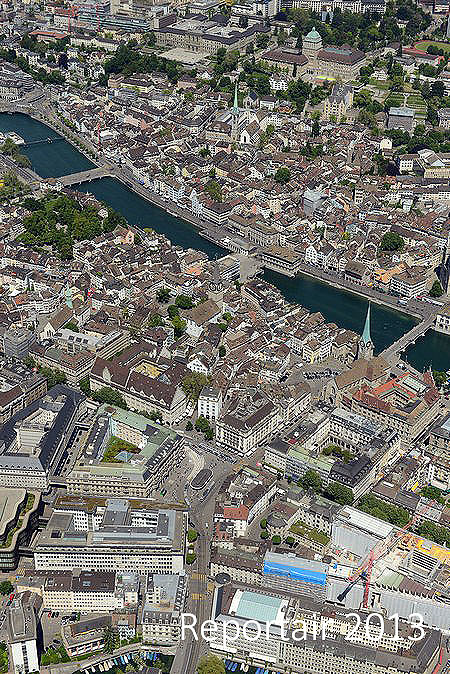
Task: Select the red construction crane
Action: [x=363, y=572]
